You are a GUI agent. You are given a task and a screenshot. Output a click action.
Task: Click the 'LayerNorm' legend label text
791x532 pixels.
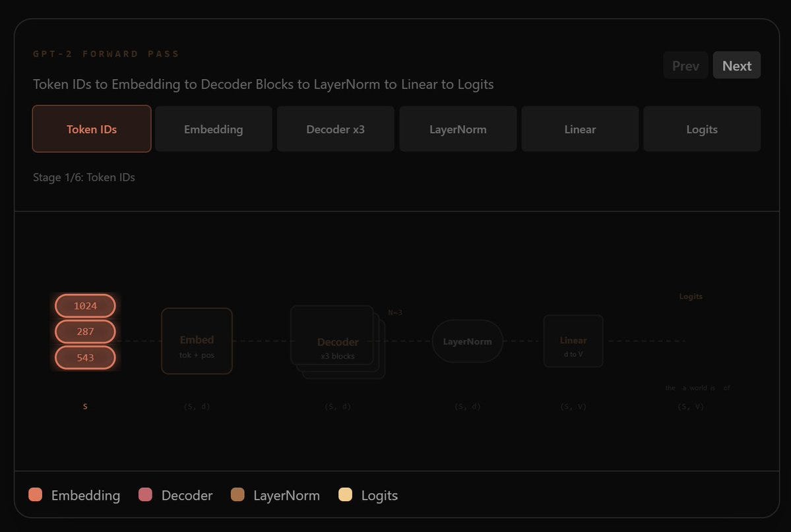click(286, 495)
